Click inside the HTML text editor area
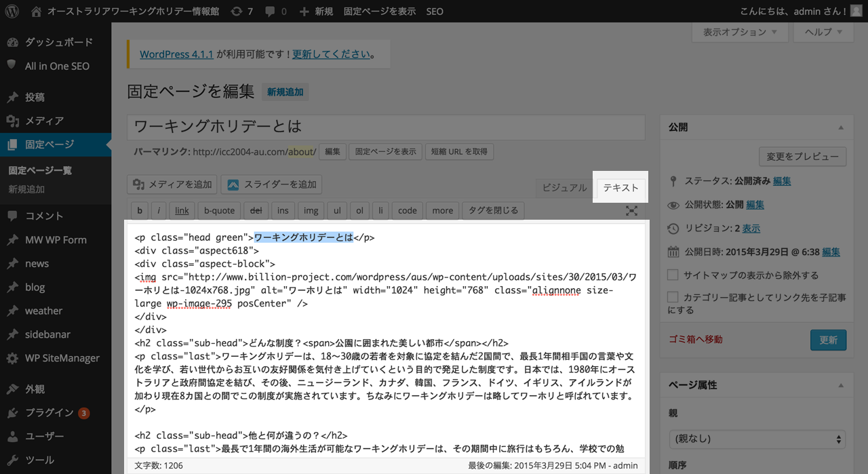The height and width of the screenshot is (474, 868). pos(385,339)
